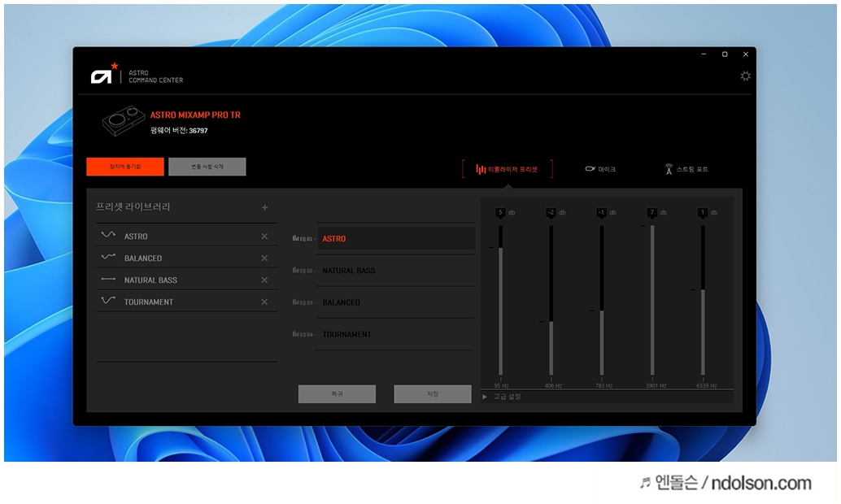Screen dimensions: 841x504
Task: Click the 복귀 restore button
Action: 337,393
